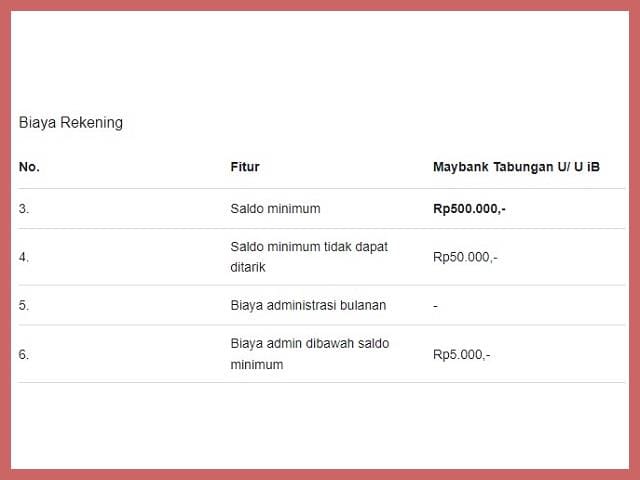
Task: Select the 'Rp5.000,-' amount
Action: point(461,354)
